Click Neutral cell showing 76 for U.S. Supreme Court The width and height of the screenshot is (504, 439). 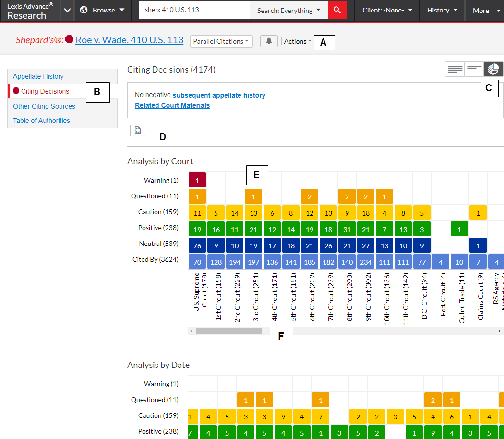tap(197, 246)
